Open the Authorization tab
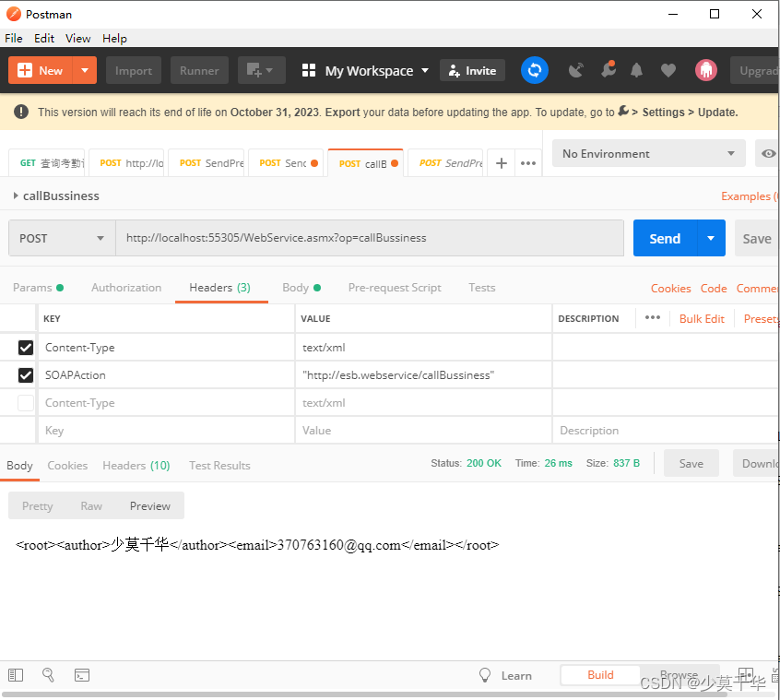This screenshot has height=700, width=780. 126,288
